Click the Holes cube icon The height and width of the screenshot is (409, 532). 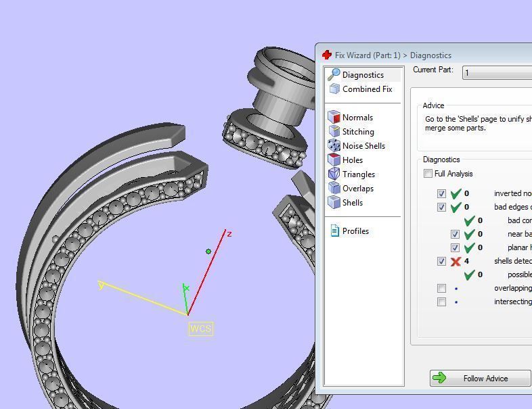pos(334,160)
